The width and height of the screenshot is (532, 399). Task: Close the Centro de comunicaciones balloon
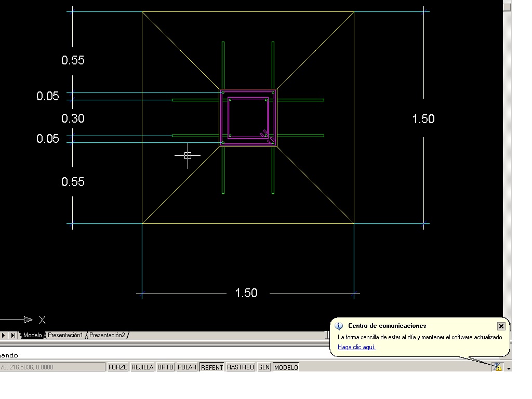click(501, 326)
